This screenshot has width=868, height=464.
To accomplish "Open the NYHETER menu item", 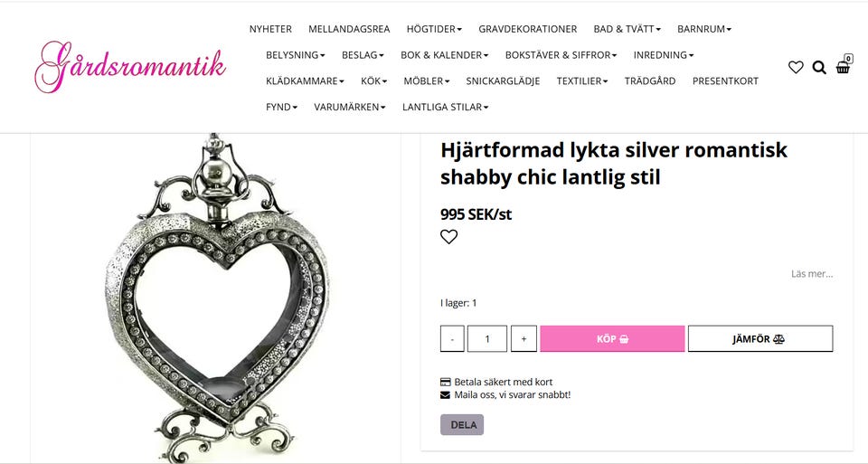I will [x=270, y=29].
